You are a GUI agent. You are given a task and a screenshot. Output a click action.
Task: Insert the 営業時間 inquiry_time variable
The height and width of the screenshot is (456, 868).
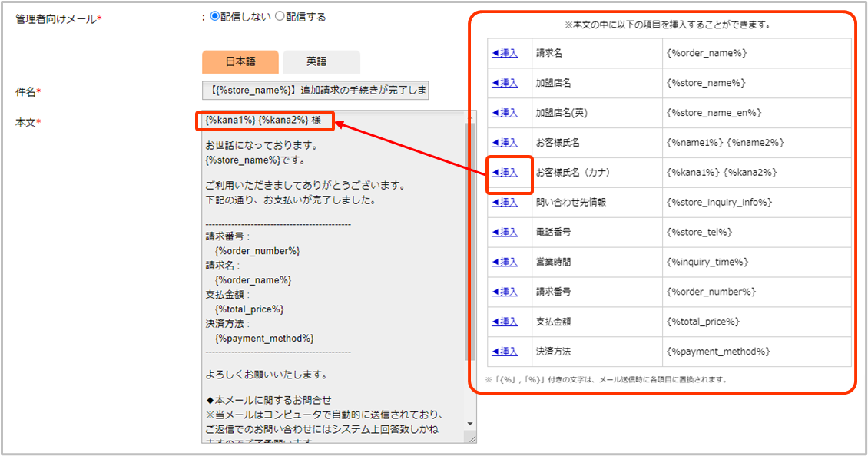click(x=505, y=262)
